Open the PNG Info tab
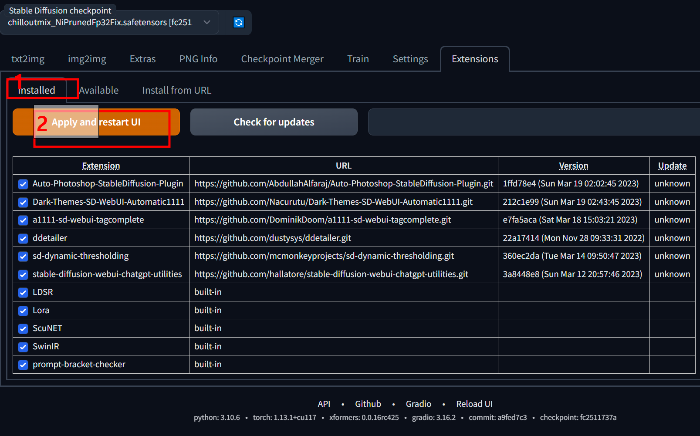Image resolution: width=700 pixels, height=436 pixels. pos(198,59)
